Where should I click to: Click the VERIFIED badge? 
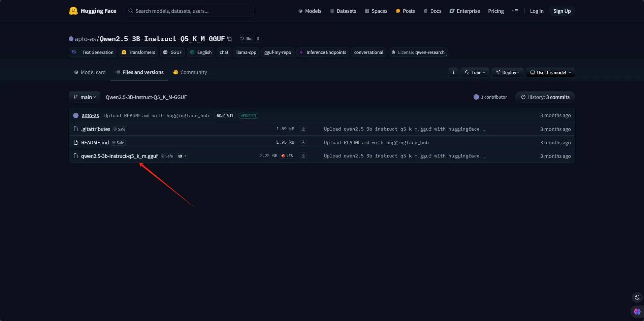248,116
